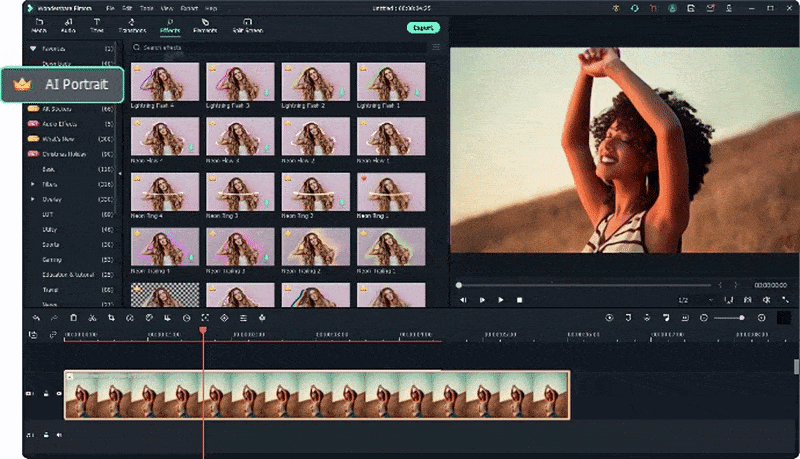Toggle grid view icon beside search

[x=436, y=47]
